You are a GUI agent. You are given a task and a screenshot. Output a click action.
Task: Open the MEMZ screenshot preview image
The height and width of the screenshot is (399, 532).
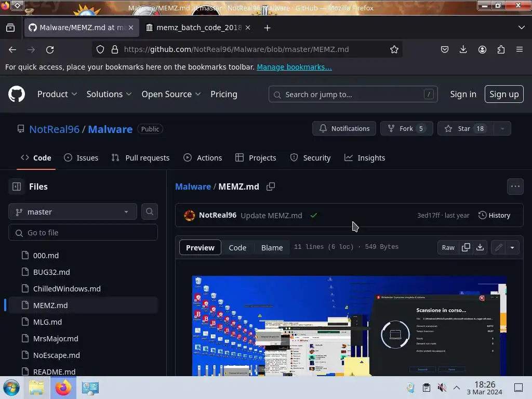pyautogui.click(x=349, y=326)
